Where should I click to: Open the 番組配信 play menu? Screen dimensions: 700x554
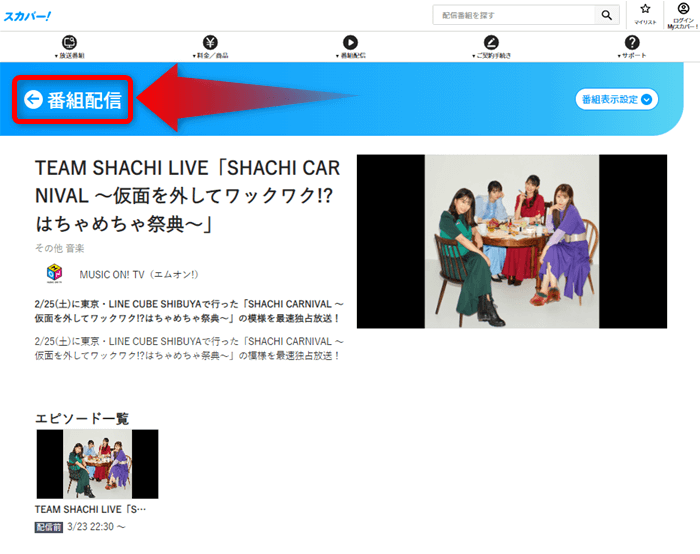(350, 47)
